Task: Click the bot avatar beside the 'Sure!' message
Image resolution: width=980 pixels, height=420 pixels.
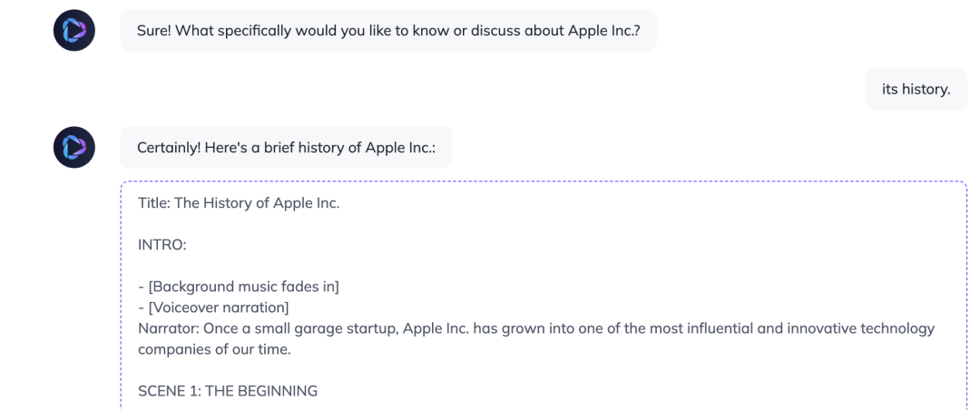Action: point(73,30)
